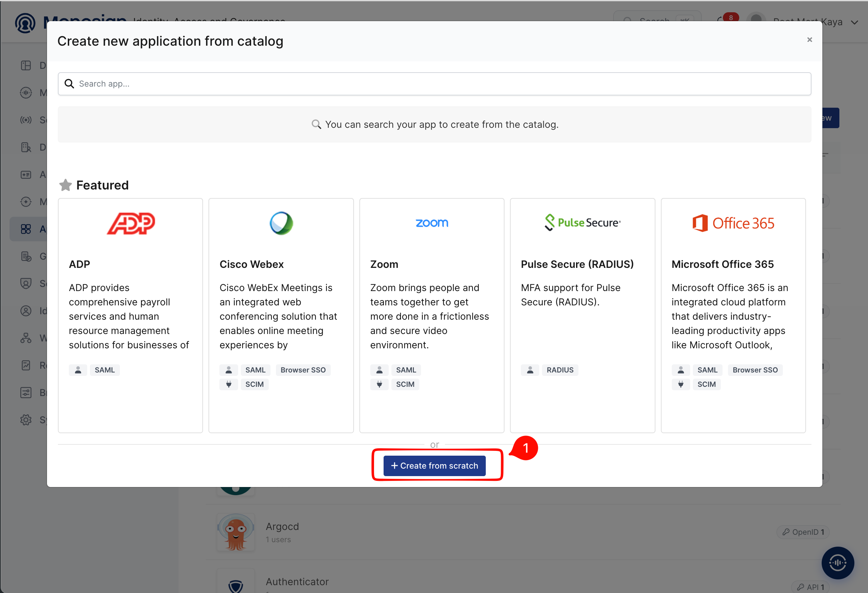This screenshot has height=593, width=868.
Task: Click user icon on Pulse Secure card
Action: click(530, 370)
